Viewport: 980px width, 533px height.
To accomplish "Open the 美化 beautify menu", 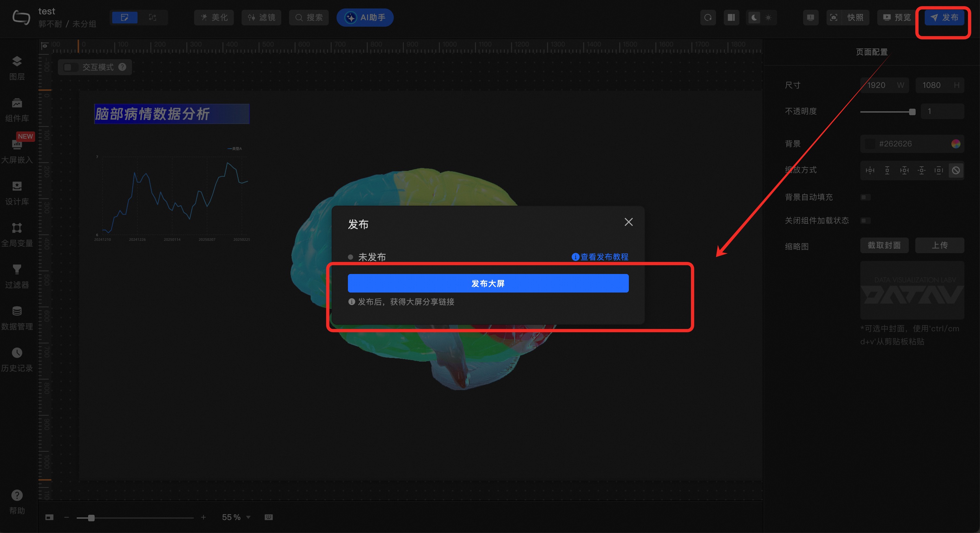I will pyautogui.click(x=214, y=18).
